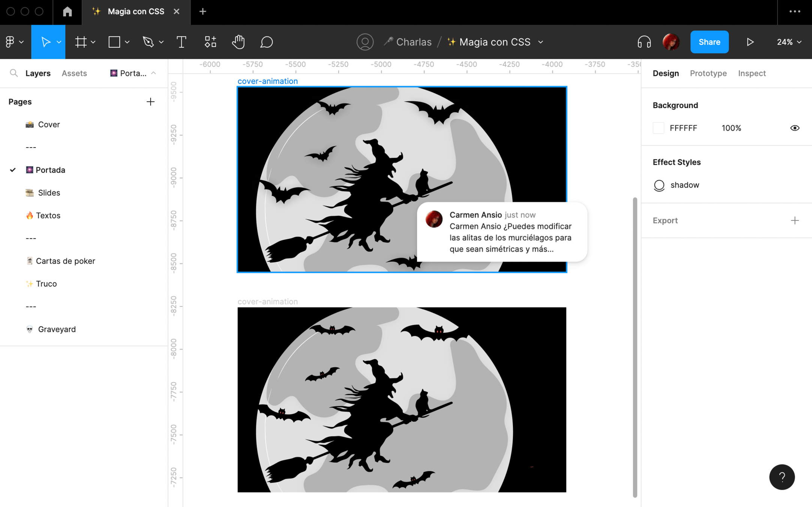Switch to the Assets tab
This screenshot has width=812, height=507.
74,73
